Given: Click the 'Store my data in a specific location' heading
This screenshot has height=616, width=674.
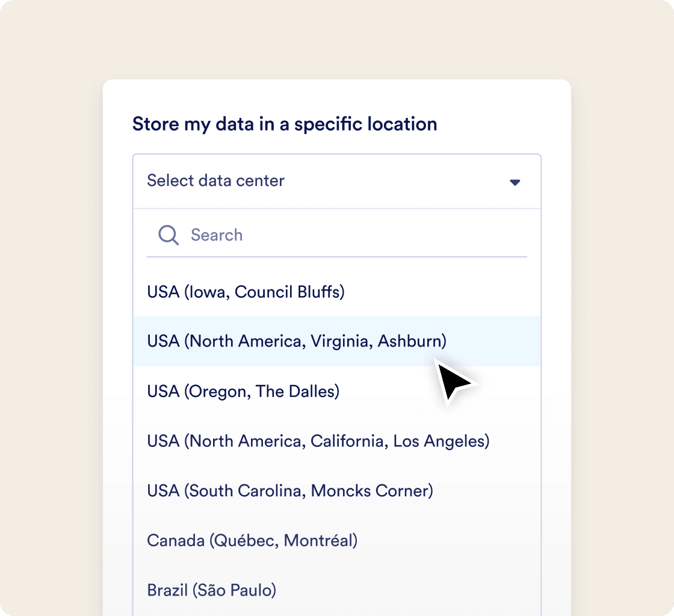Looking at the screenshot, I should click(285, 124).
